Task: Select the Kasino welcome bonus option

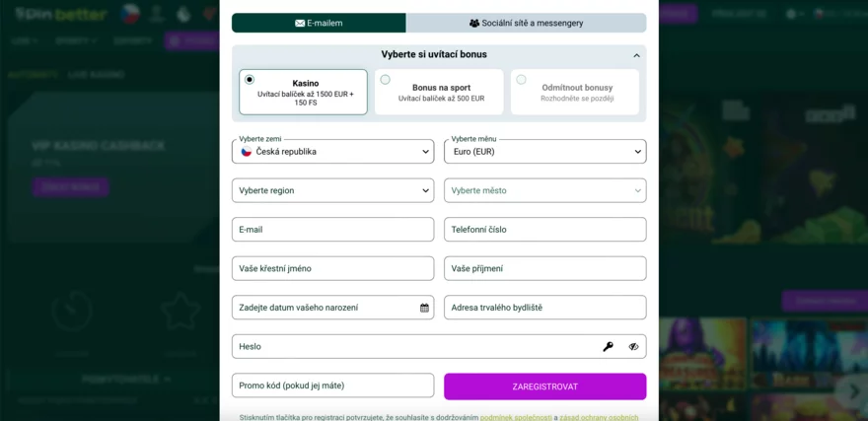Action: tap(250, 80)
